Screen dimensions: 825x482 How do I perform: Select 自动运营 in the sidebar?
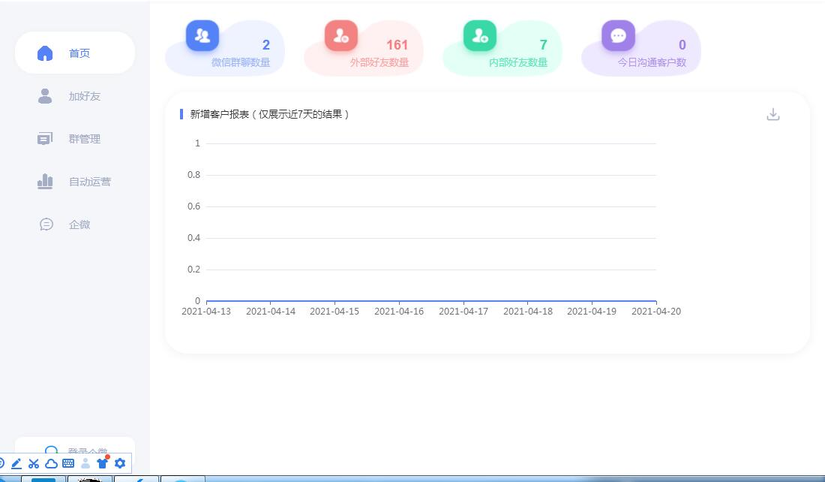coord(75,182)
